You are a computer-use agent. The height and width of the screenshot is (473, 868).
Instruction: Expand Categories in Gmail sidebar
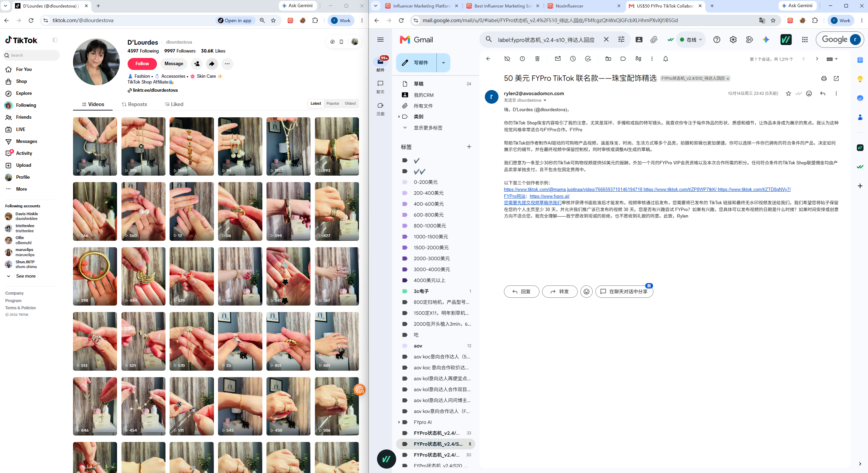coord(399,117)
